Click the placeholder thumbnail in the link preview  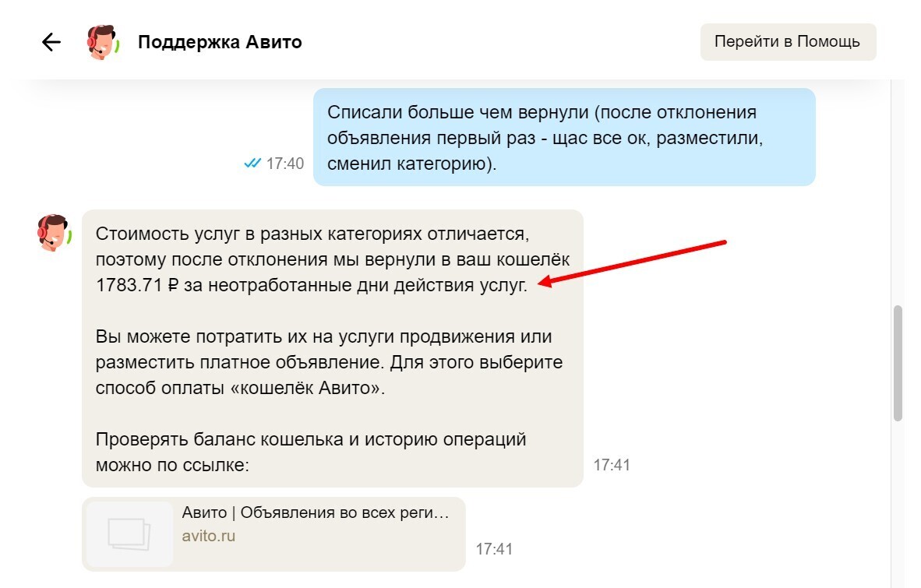coord(130,534)
